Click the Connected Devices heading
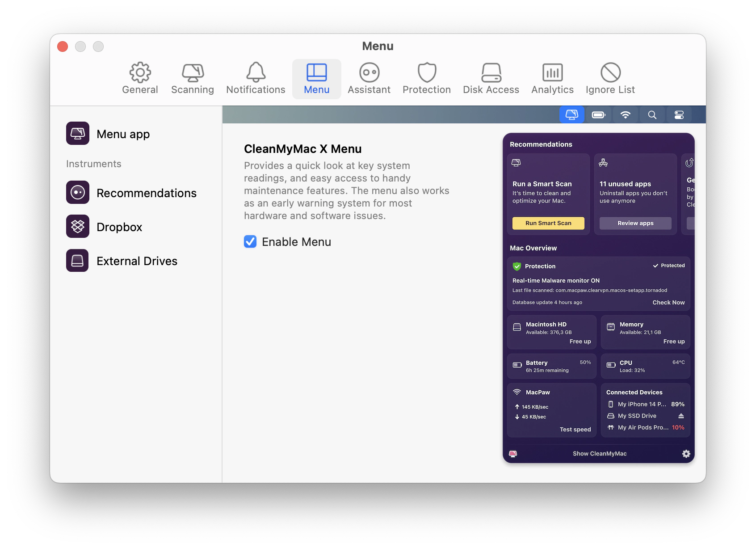Image resolution: width=756 pixels, height=549 pixels. point(634,392)
